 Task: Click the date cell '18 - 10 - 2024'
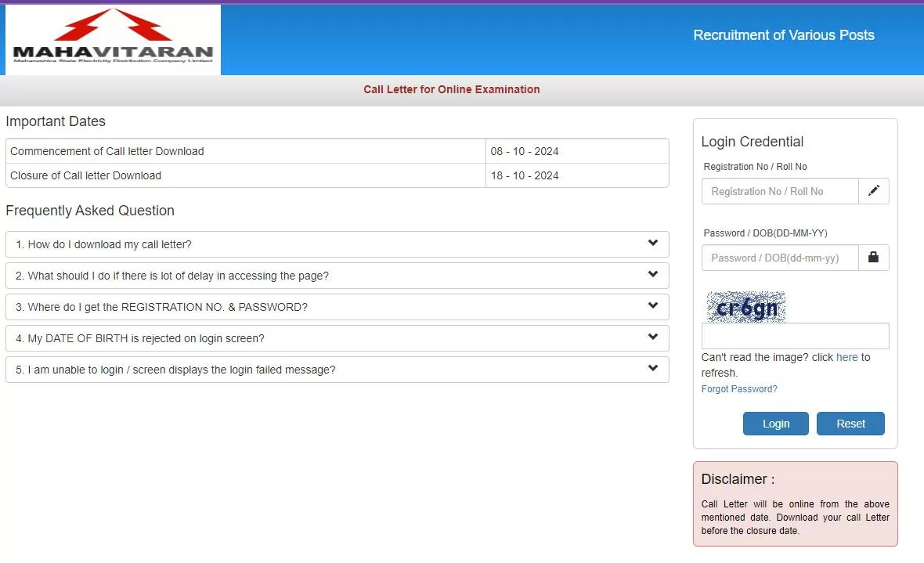[x=577, y=175]
